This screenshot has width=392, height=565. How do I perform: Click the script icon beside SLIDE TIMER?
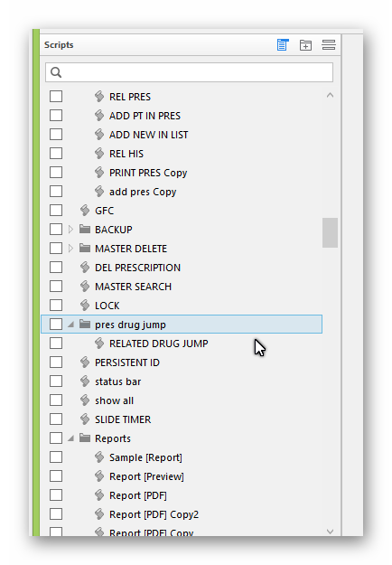(85, 419)
